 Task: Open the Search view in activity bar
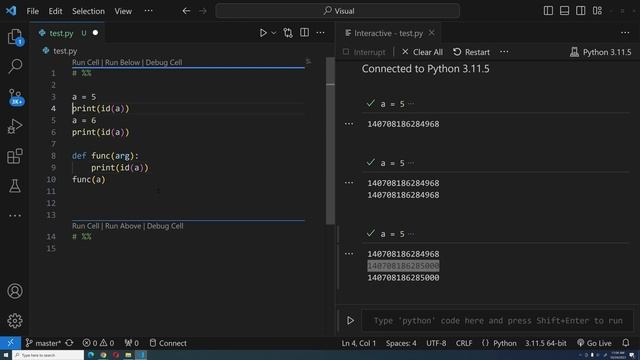tap(15, 66)
